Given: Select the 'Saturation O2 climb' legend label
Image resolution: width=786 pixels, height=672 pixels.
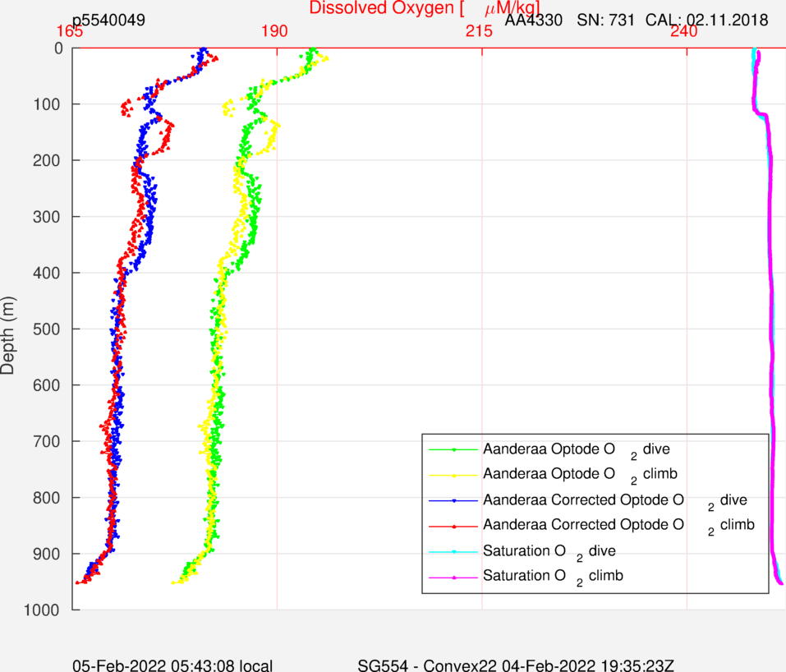Looking at the screenshot, I should [553, 577].
